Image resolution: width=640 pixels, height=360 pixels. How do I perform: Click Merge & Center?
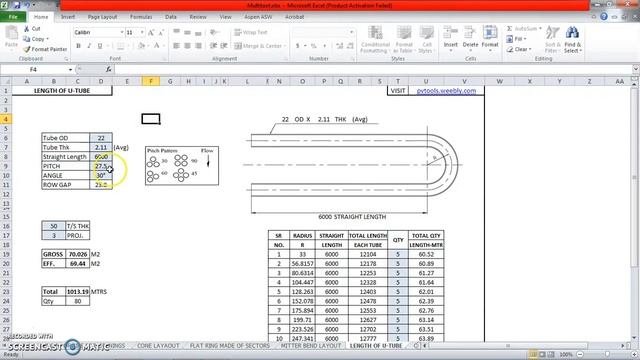point(260,46)
